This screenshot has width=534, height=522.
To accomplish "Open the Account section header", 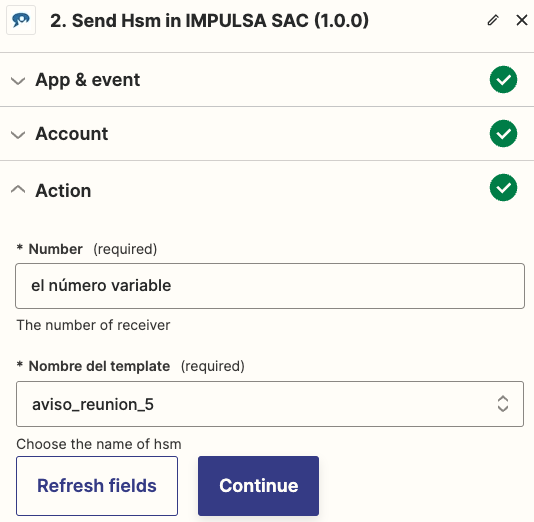I will pyautogui.click(x=267, y=133).
